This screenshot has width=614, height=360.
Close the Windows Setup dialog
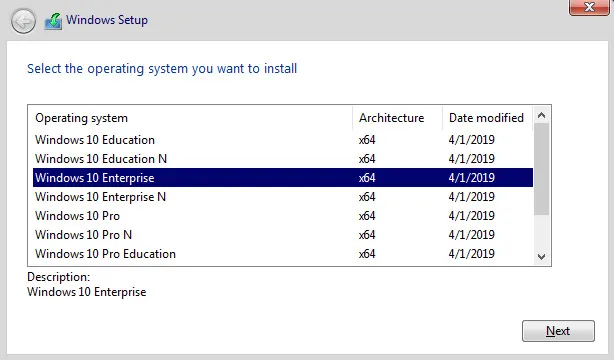point(589,7)
